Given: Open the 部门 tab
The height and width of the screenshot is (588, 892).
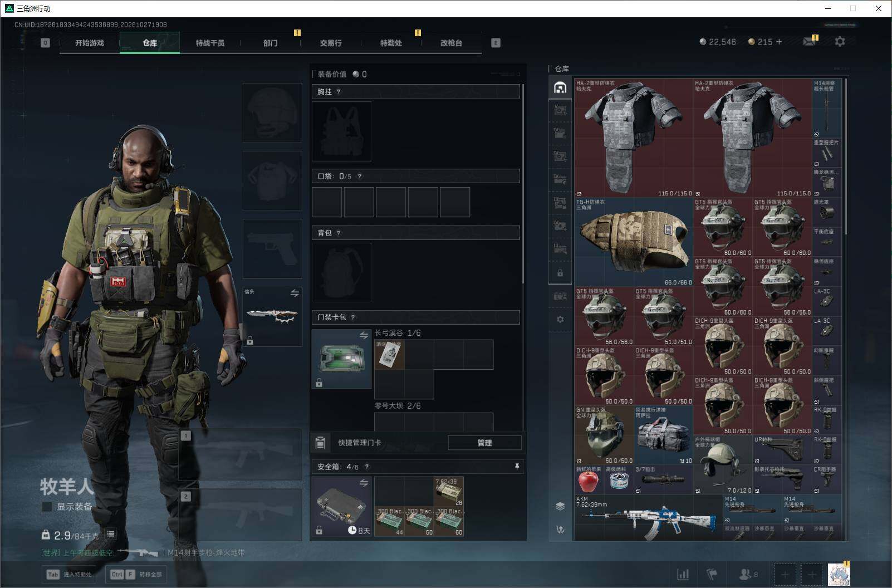Looking at the screenshot, I should click(x=271, y=43).
